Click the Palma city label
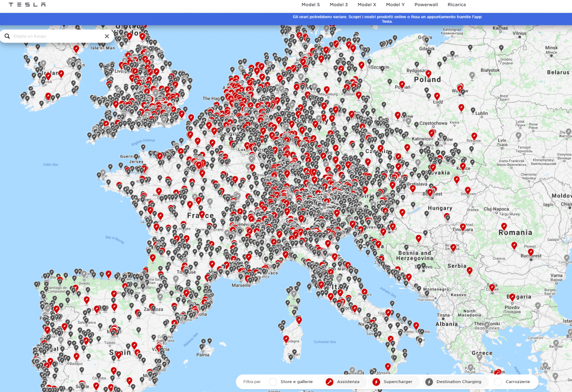This screenshot has width=572, height=392. [x=202, y=355]
